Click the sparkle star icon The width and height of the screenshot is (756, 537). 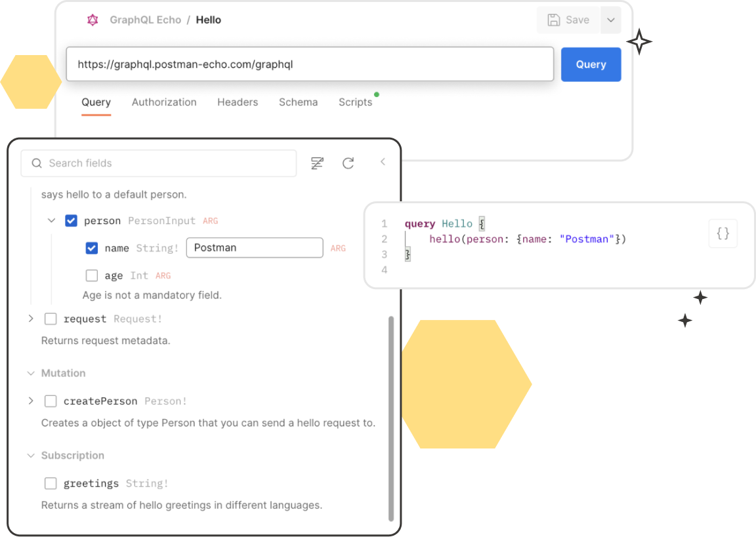[637, 43]
